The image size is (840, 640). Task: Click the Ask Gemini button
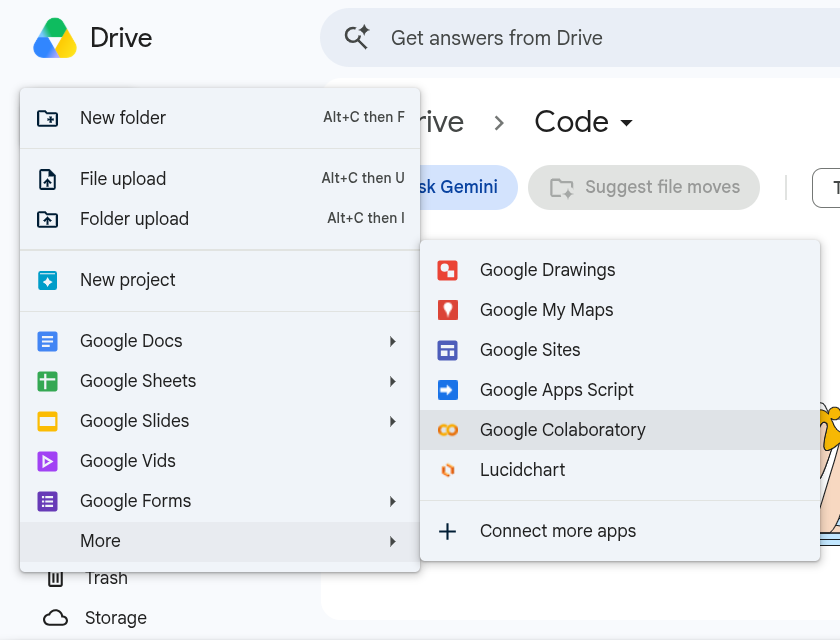pyautogui.click(x=468, y=187)
